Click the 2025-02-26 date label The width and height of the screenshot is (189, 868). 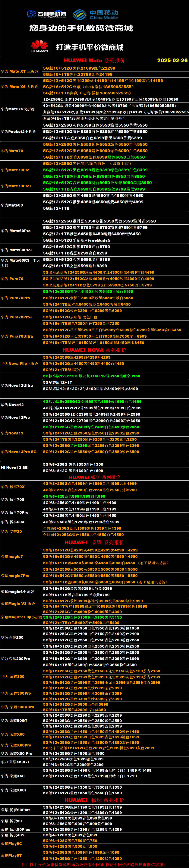[172, 61]
